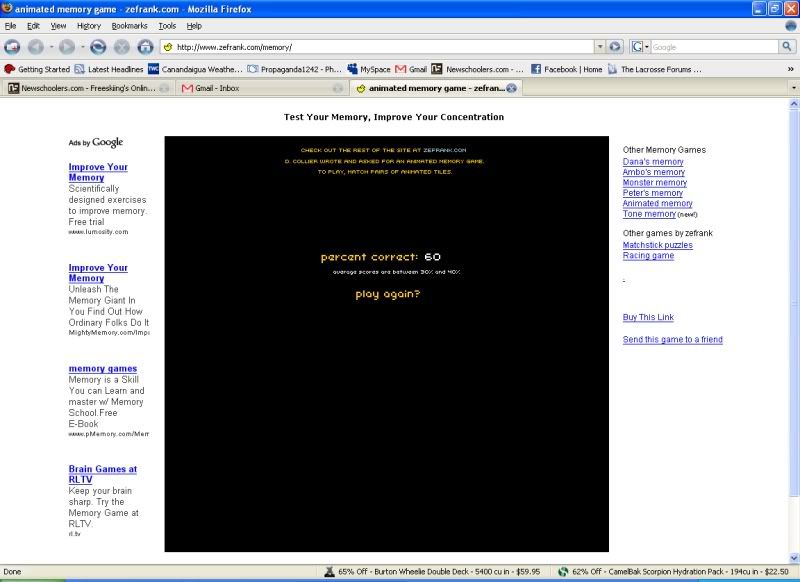This screenshot has height=582, width=800.
Task: Click the percent correct: 60 score text
Action: (x=381, y=257)
